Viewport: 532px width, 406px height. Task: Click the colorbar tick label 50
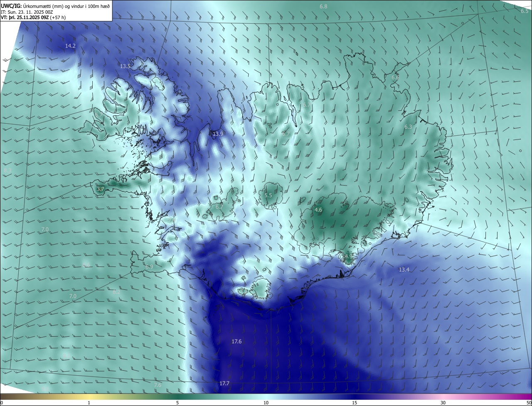(x=529, y=403)
